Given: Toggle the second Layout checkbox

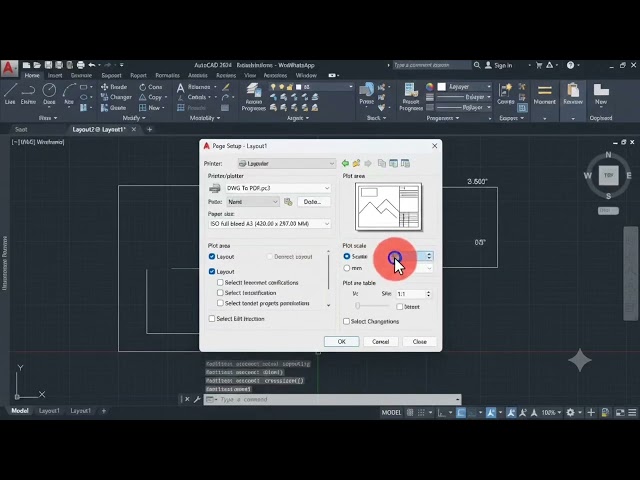Looking at the screenshot, I should pyautogui.click(x=212, y=271).
